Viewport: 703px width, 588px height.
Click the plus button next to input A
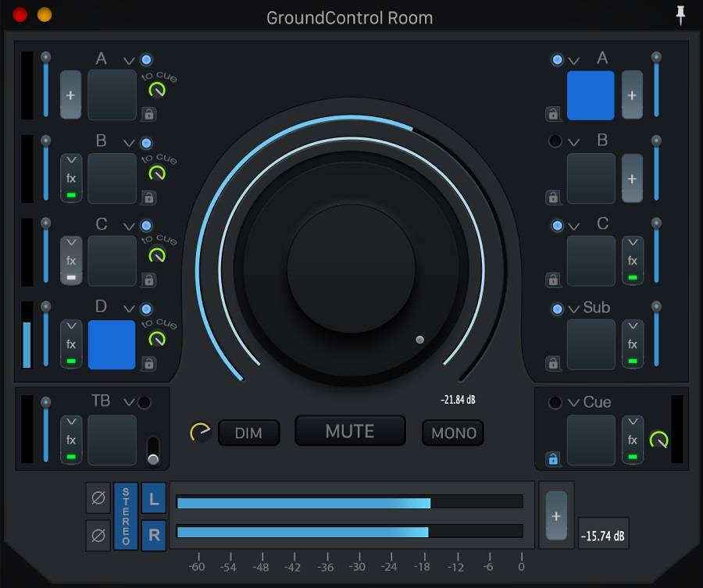tap(71, 95)
